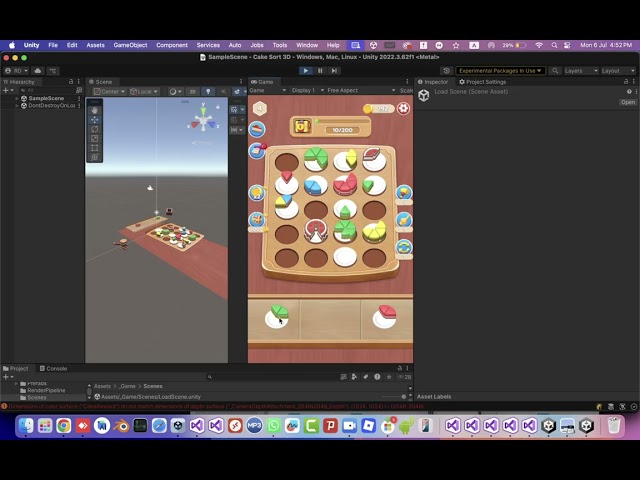
Task: Click Experimental Packages In Use button
Action: (x=500, y=71)
